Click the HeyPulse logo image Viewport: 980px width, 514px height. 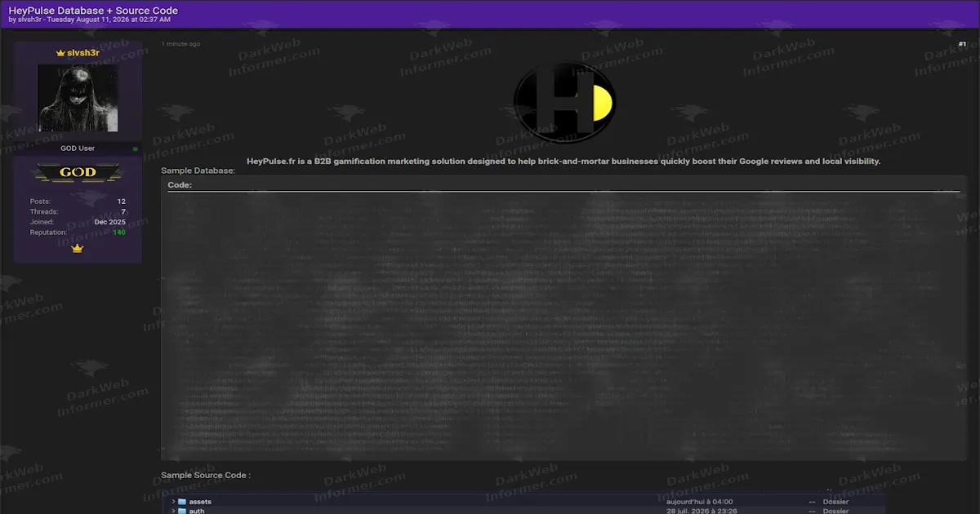(x=564, y=101)
